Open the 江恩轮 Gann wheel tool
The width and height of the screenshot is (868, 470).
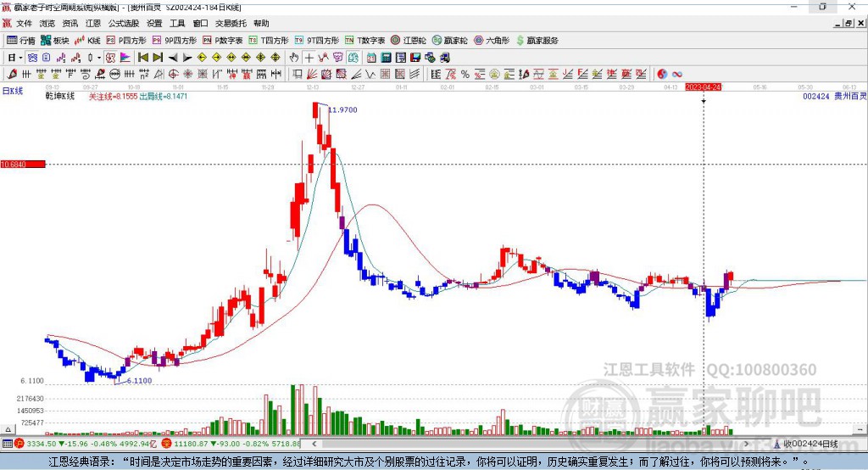(x=409, y=41)
